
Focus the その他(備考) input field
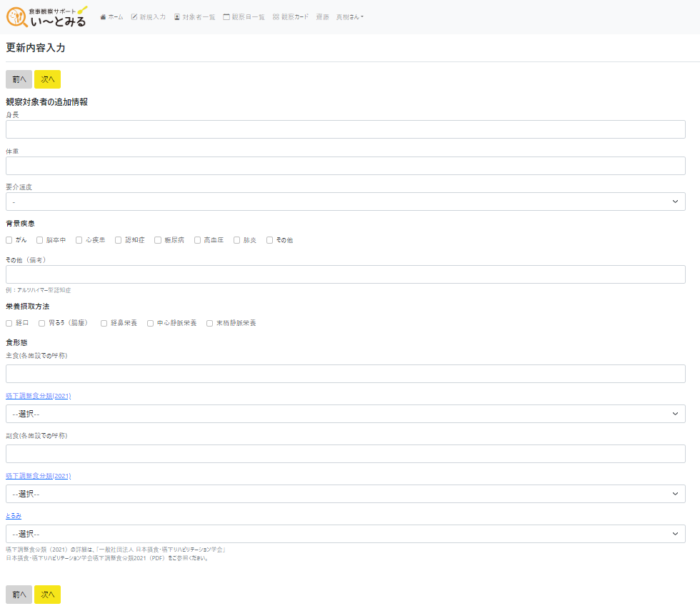[346, 274]
